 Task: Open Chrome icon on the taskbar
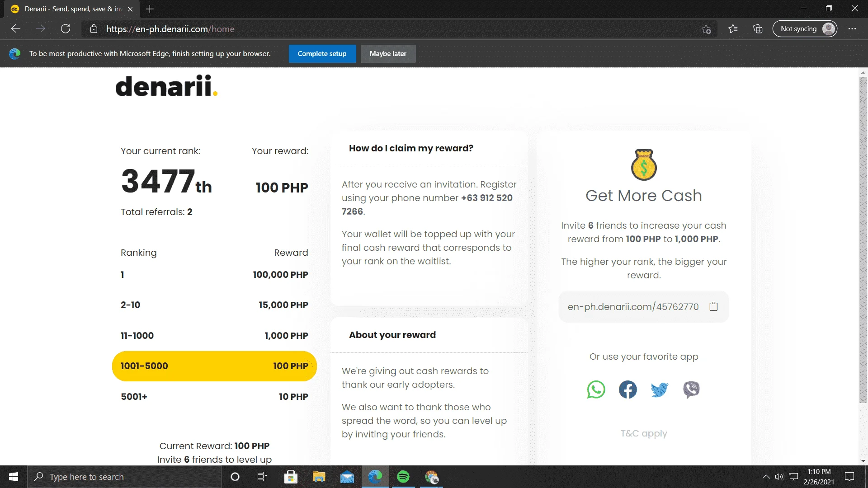[x=432, y=477]
